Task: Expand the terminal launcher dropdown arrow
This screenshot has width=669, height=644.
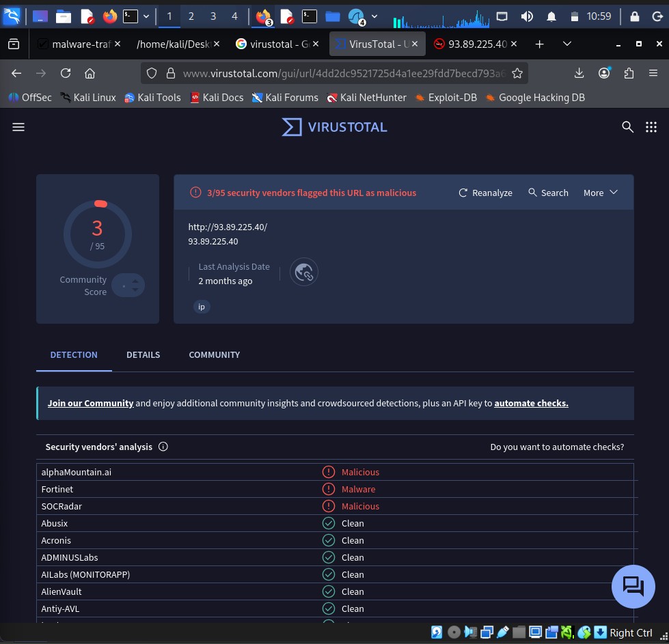Action: 146,16
